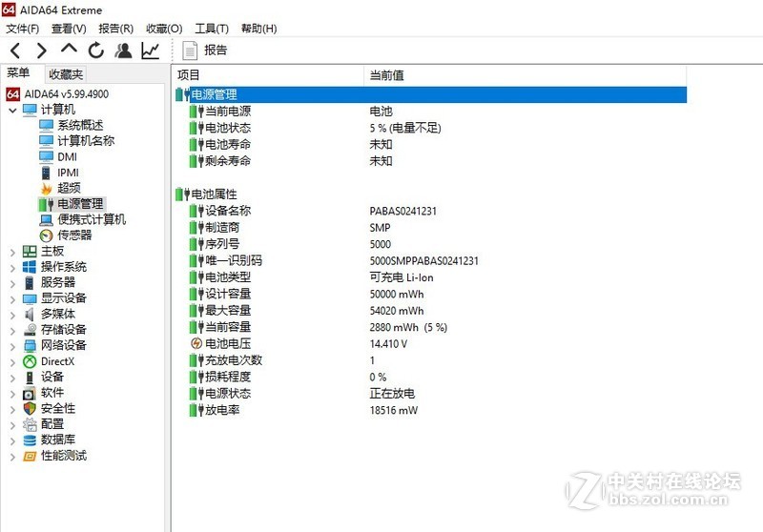
Task: Expand the 配置 tree node
Action: (x=12, y=425)
